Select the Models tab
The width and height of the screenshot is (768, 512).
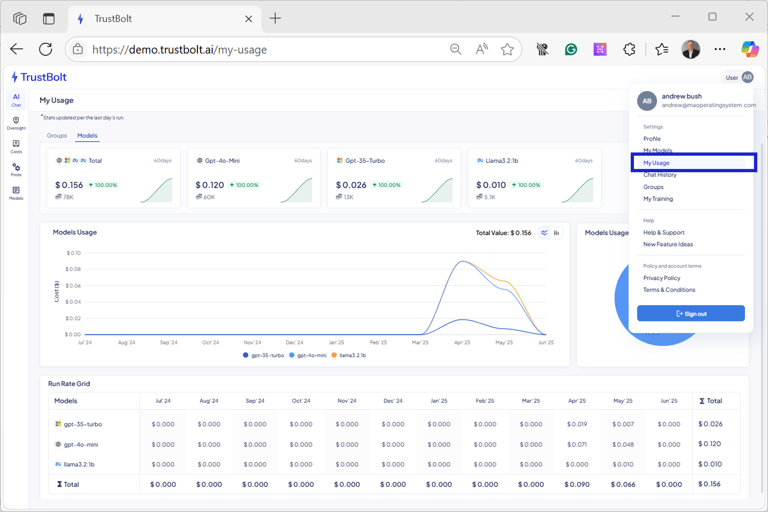pos(87,136)
